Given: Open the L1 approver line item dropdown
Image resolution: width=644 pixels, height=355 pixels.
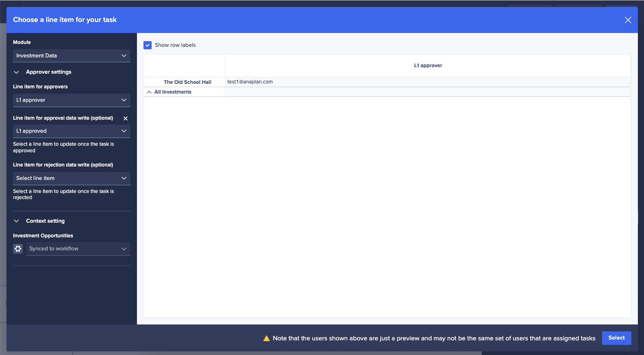Looking at the screenshot, I should 72,100.
